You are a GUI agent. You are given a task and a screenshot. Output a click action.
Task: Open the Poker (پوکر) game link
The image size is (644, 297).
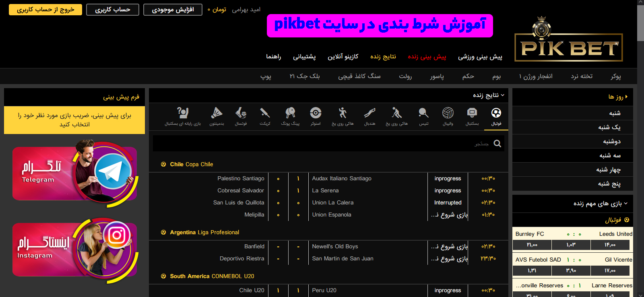(616, 76)
